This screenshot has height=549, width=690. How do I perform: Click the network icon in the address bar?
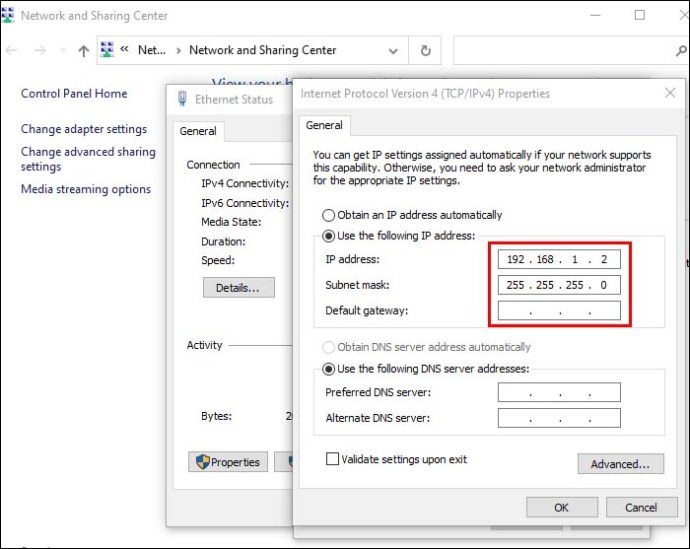click(107, 50)
